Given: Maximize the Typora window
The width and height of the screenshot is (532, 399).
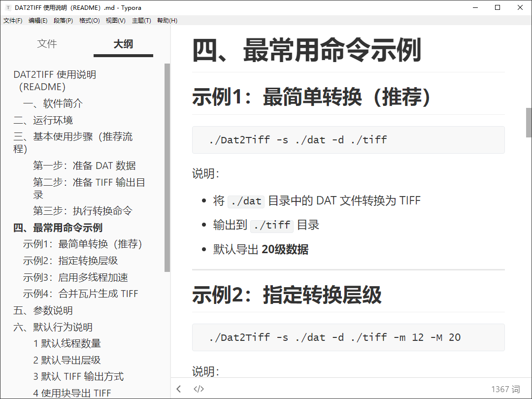Looking at the screenshot, I should tap(498, 7).
